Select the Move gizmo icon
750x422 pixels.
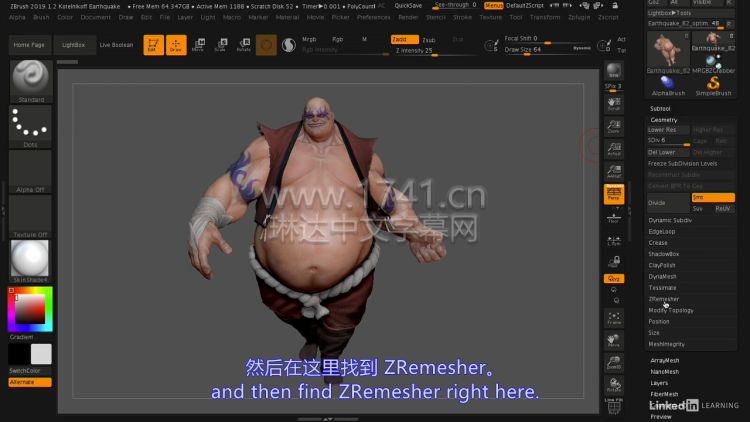(199, 44)
